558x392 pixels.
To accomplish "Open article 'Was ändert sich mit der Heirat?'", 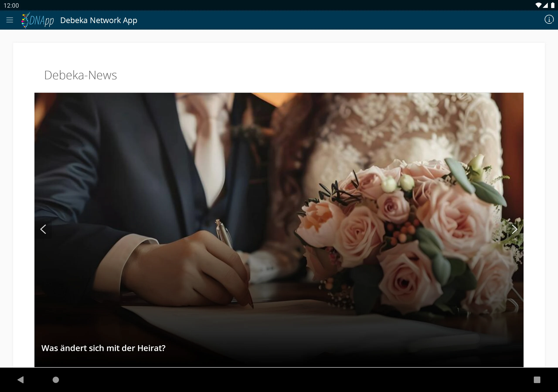I will (x=103, y=348).
